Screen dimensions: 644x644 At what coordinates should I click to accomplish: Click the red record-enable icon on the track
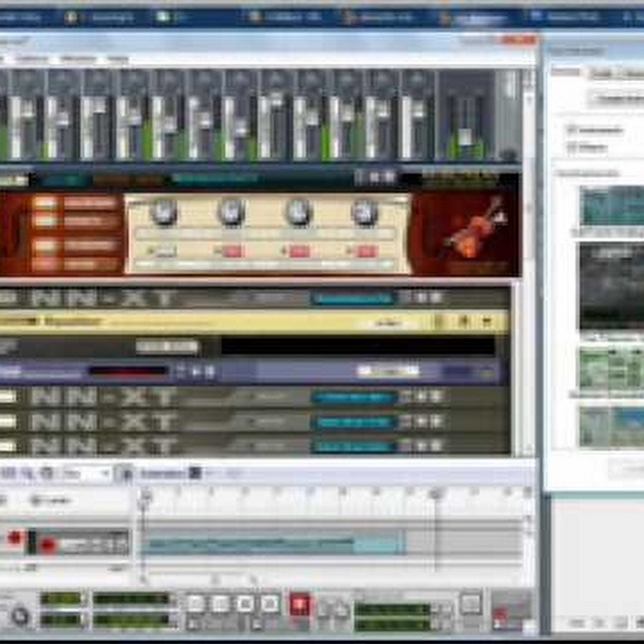click(15, 538)
